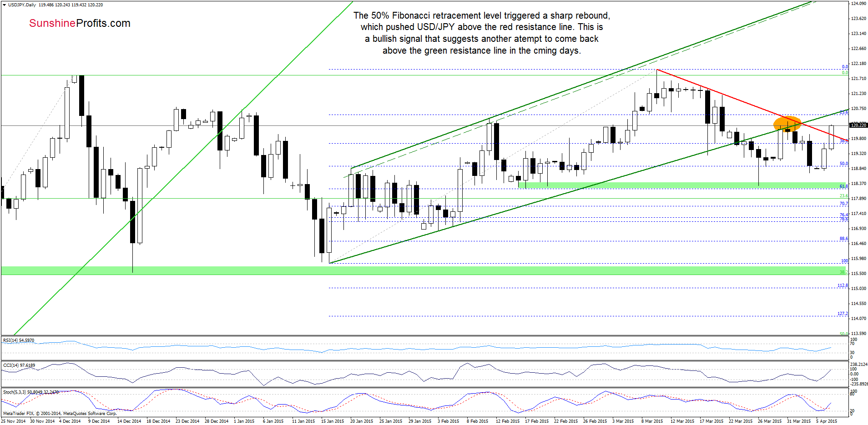The height and width of the screenshot is (425, 868).
Task: Click the 61.8 Fibonacci level label
Action: 843,186
